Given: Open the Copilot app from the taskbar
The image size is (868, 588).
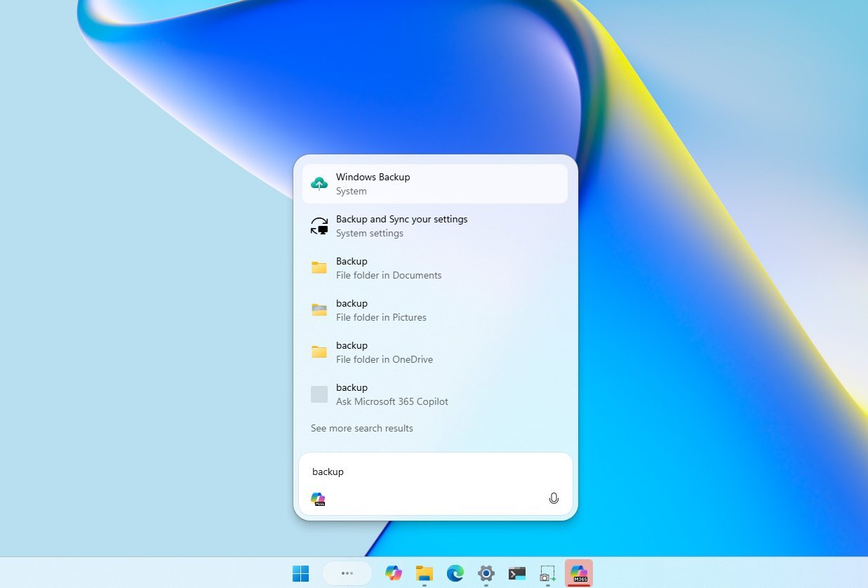Looking at the screenshot, I should click(x=394, y=573).
